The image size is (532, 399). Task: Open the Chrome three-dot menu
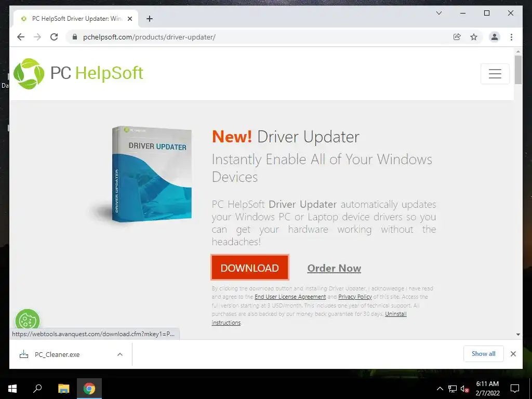[511, 37]
